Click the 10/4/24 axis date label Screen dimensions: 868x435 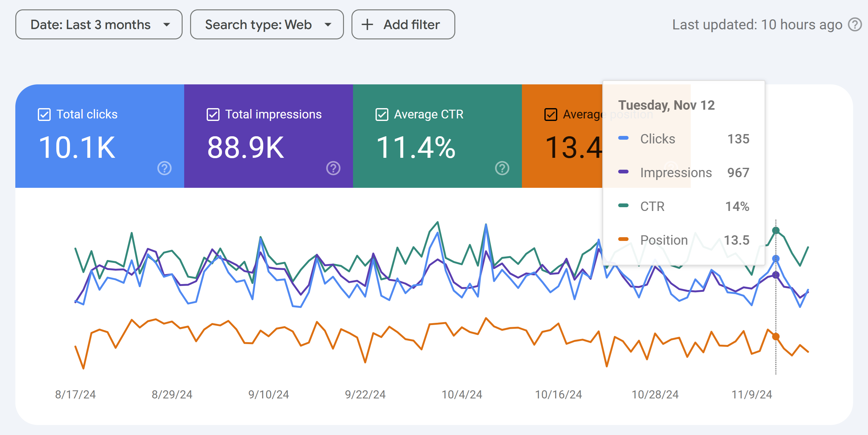point(462,394)
